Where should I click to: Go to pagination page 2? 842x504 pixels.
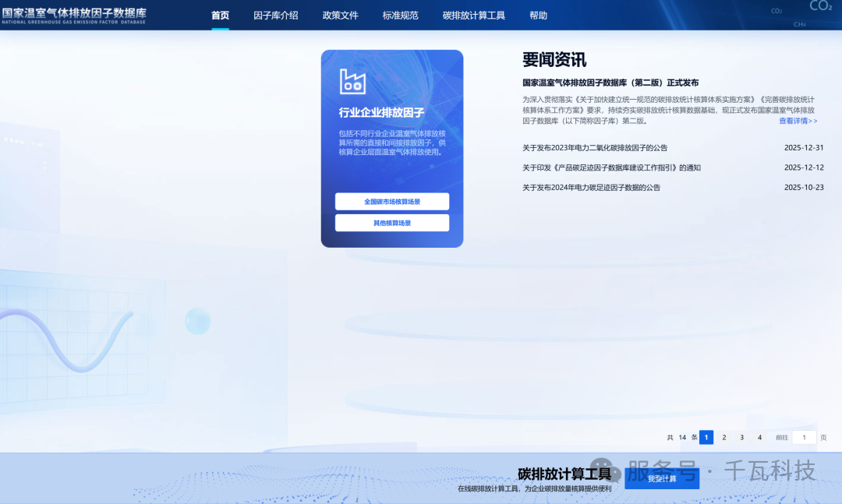tap(723, 438)
